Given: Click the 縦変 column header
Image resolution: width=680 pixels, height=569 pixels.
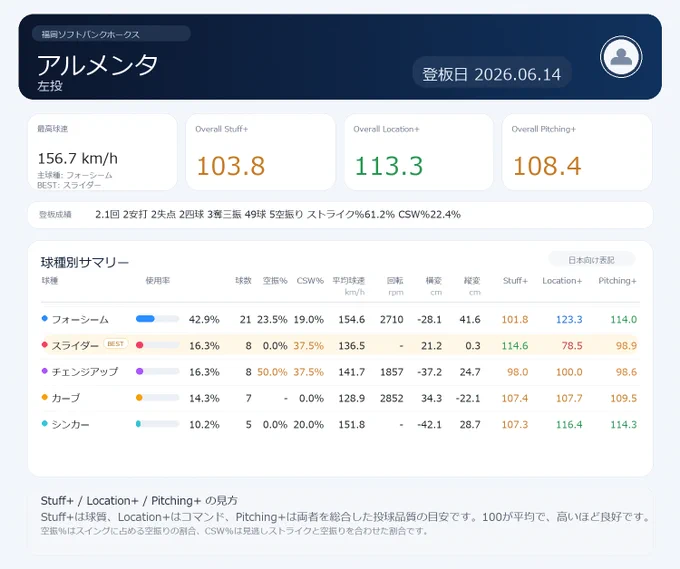Looking at the screenshot, I should pos(472,281).
